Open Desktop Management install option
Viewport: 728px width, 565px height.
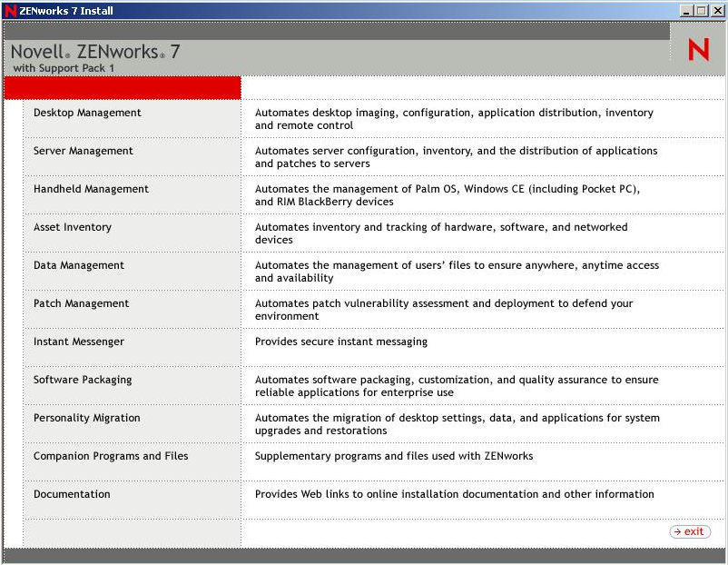point(87,113)
